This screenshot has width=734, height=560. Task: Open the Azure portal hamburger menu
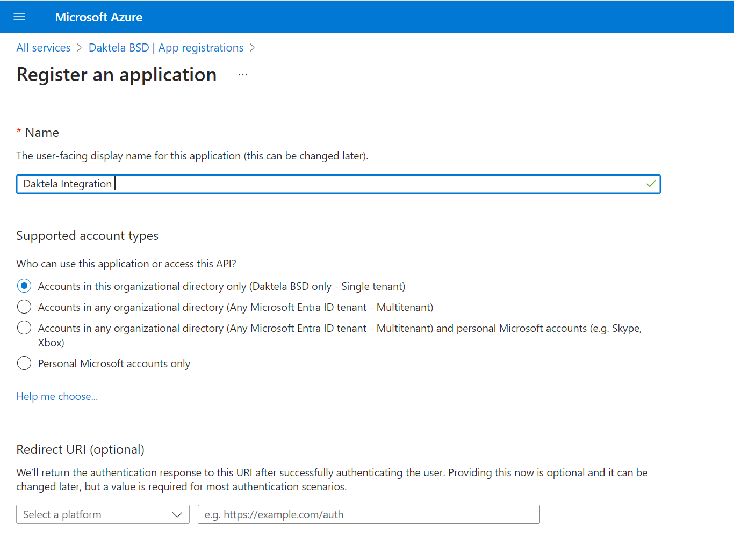pyautogui.click(x=19, y=17)
